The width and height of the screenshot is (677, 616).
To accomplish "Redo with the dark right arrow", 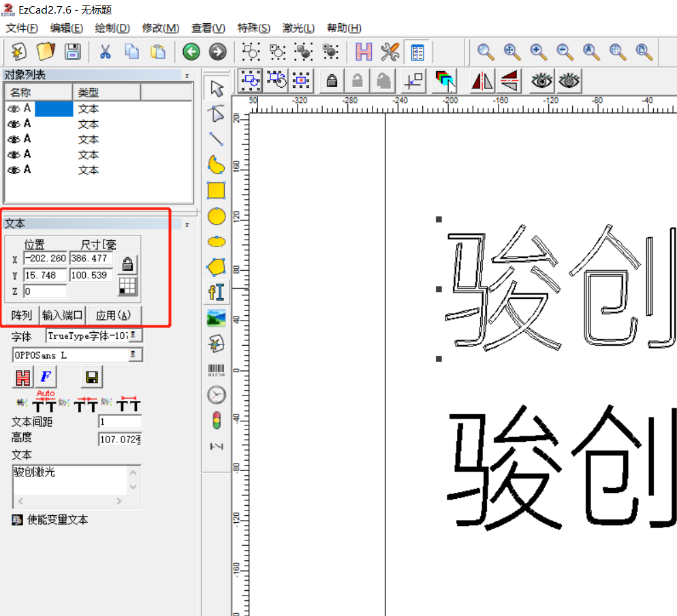I will point(218,52).
